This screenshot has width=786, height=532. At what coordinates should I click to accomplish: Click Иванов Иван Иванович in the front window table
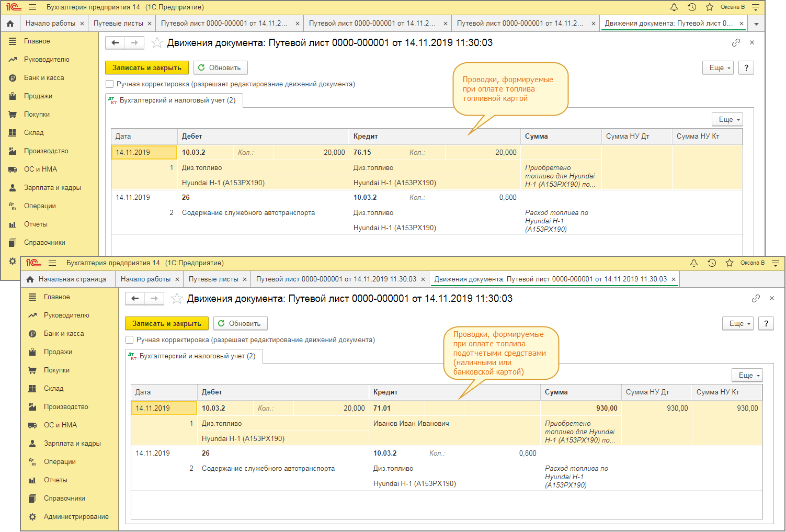tap(411, 423)
